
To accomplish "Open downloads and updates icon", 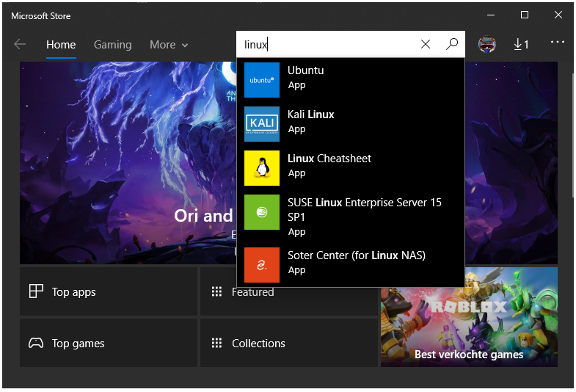I will tap(521, 45).
